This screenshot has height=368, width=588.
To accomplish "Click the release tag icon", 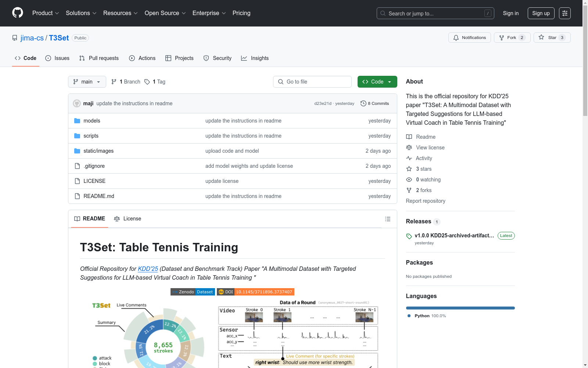I will (x=409, y=236).
